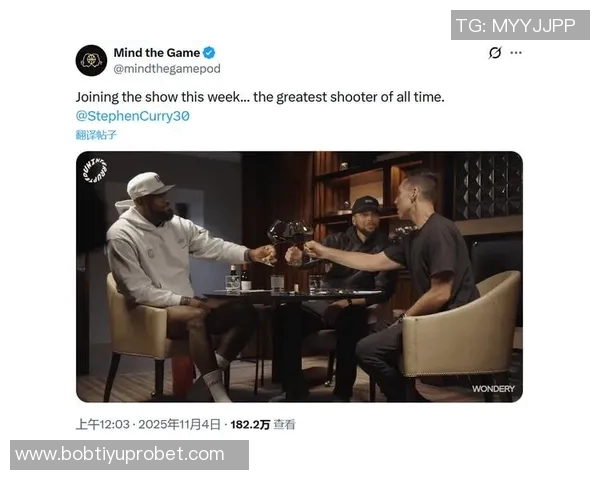The height and width of the screenshot is (480, 600).
Task: Open the 182.2万 view count
Action: tap(250, 424)
